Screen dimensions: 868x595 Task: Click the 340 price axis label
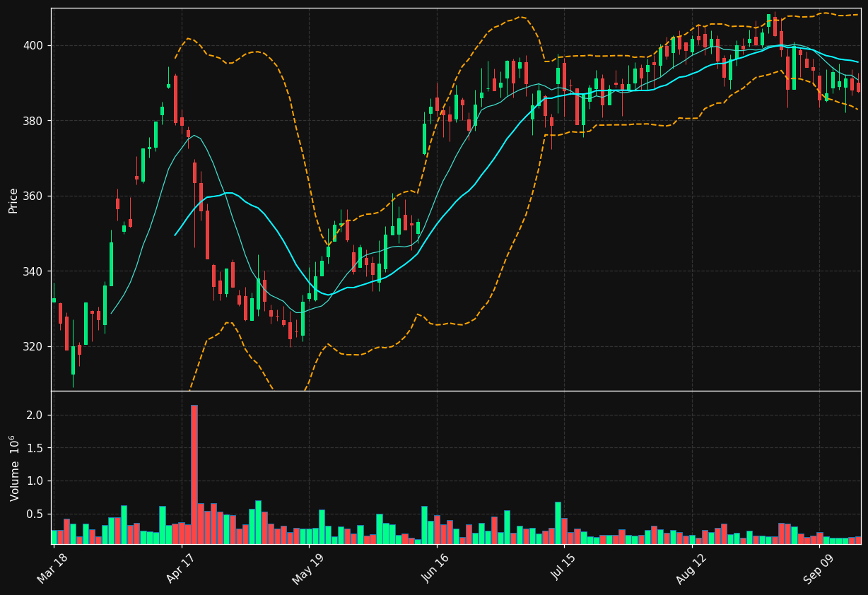[x=33, y=271]
